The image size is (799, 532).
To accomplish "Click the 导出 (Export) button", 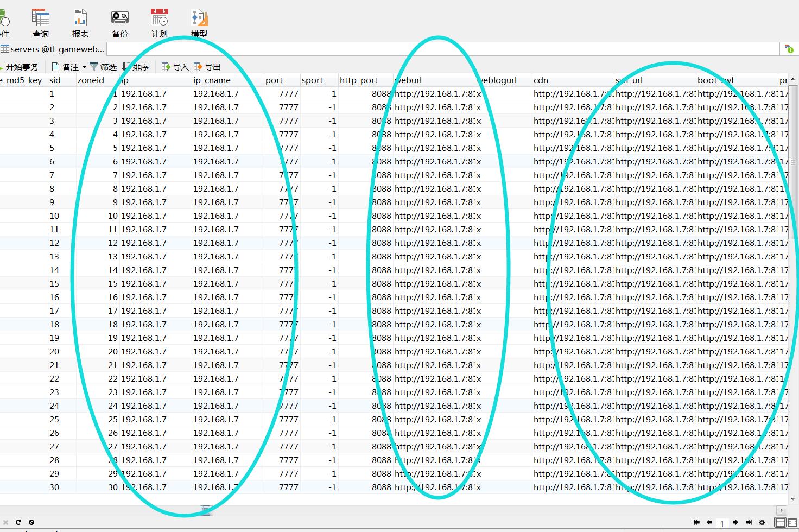I will [207, 67].
